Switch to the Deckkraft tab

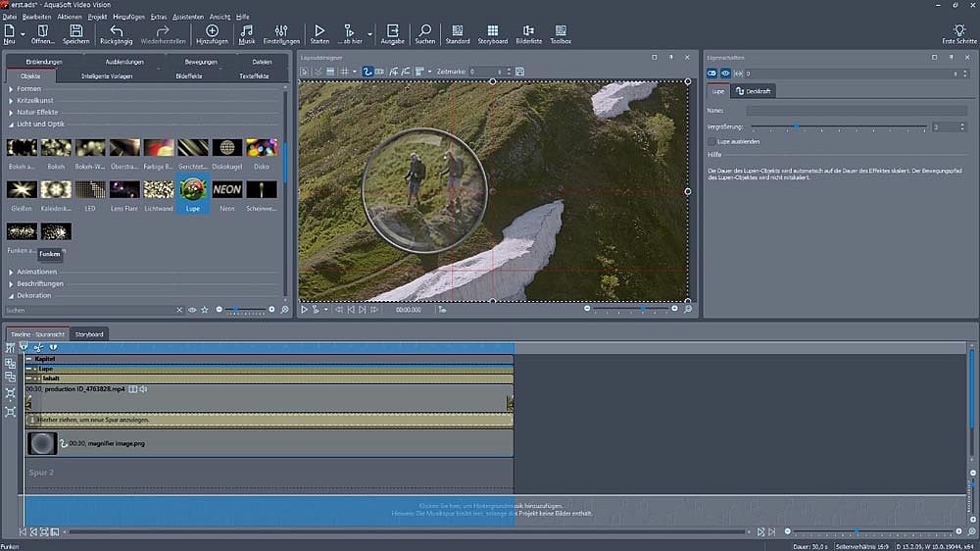[x=754, y=91]
